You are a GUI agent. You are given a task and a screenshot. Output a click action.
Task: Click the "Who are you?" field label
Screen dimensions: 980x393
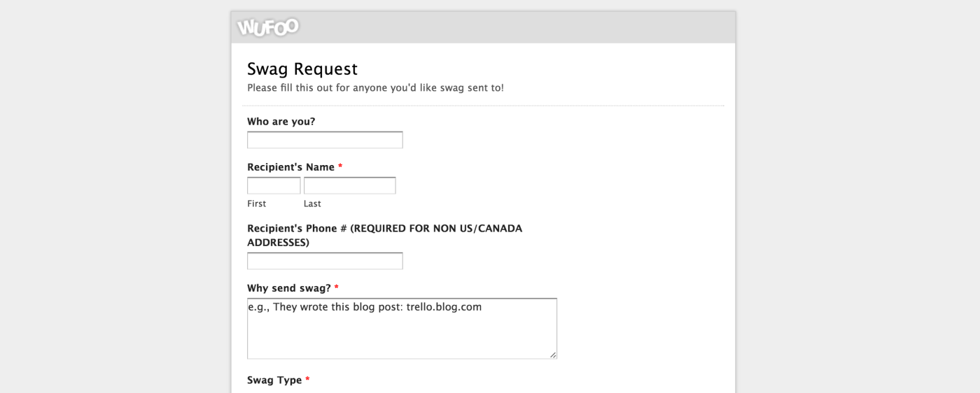pyautogui.click(x=281, y=122)
